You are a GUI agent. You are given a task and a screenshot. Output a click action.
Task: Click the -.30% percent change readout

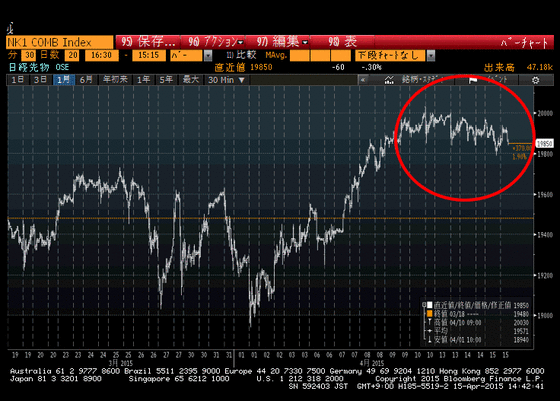(371, 67)
